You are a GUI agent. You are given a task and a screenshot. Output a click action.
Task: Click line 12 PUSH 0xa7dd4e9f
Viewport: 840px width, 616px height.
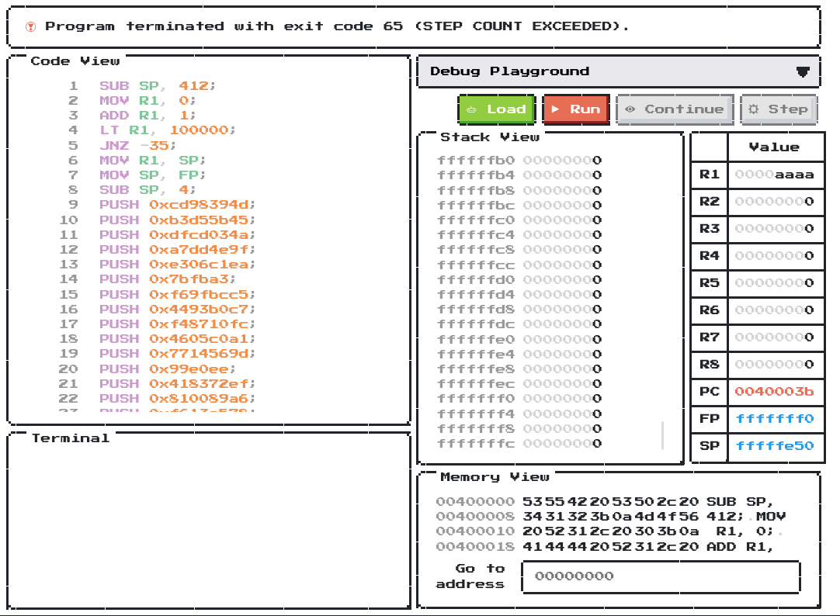point(177,249)
